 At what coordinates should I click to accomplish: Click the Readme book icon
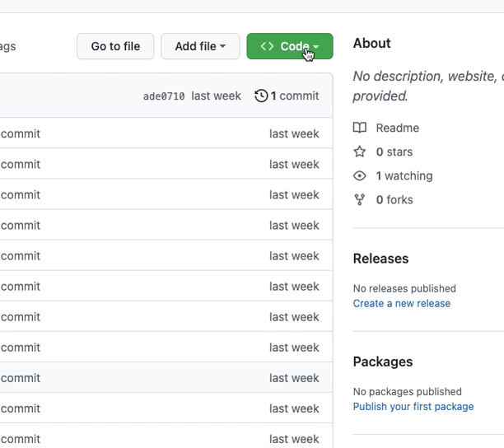[x=360, y=128]
